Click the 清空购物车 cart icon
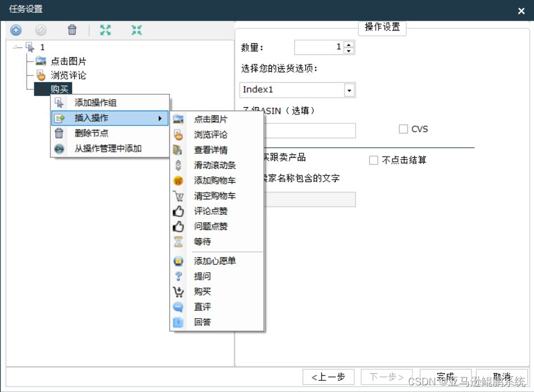The width and height of the screenshot is (534, 392). [178, 196]
